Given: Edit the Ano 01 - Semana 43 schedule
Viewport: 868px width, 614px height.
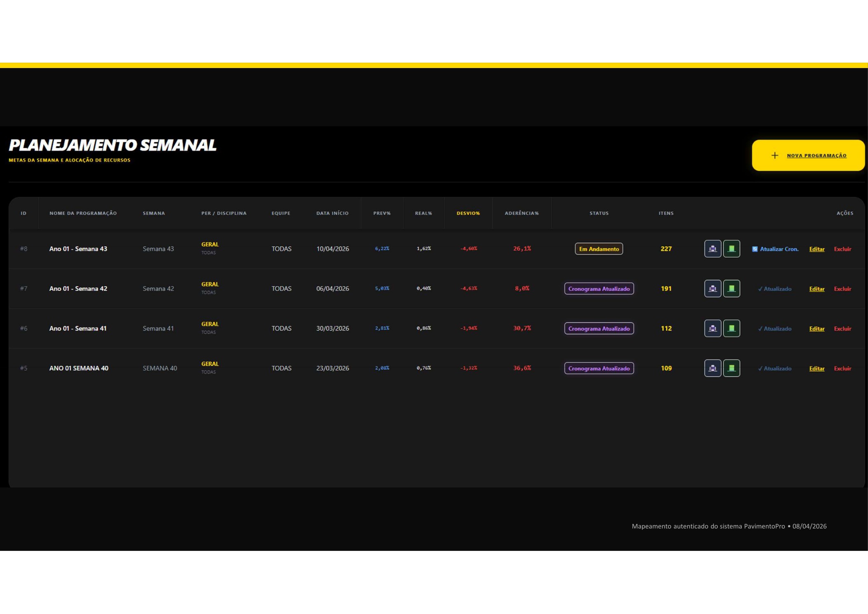Looking at the screenshot, I should pyautogui.click(x=817, y=249).
